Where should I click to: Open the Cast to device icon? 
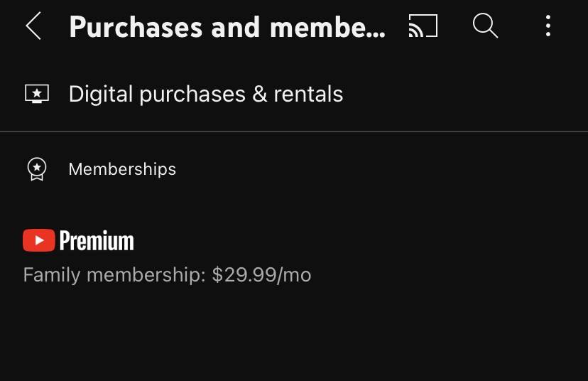click(x=423, y=26)
